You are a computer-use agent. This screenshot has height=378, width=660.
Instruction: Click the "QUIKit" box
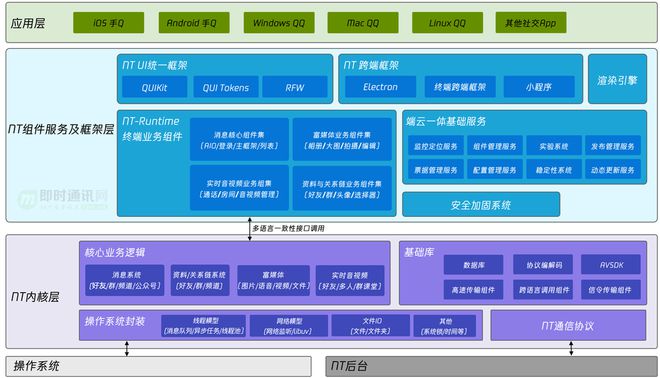click(154, 87)
